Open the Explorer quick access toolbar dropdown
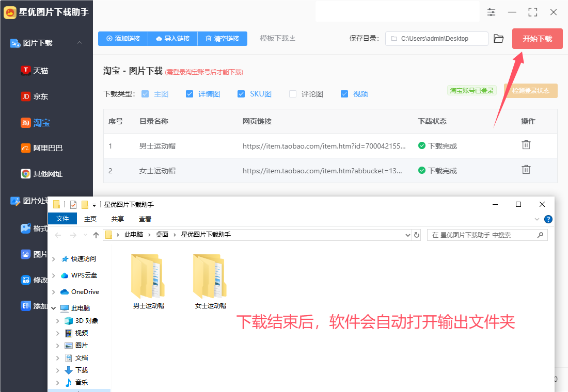The height and width of the screenshot is (392, 568). [94, 205]
